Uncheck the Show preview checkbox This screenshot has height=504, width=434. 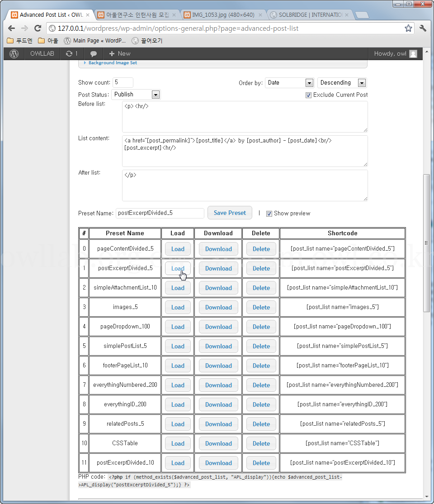pyautogui.click(x=269, y=214)
